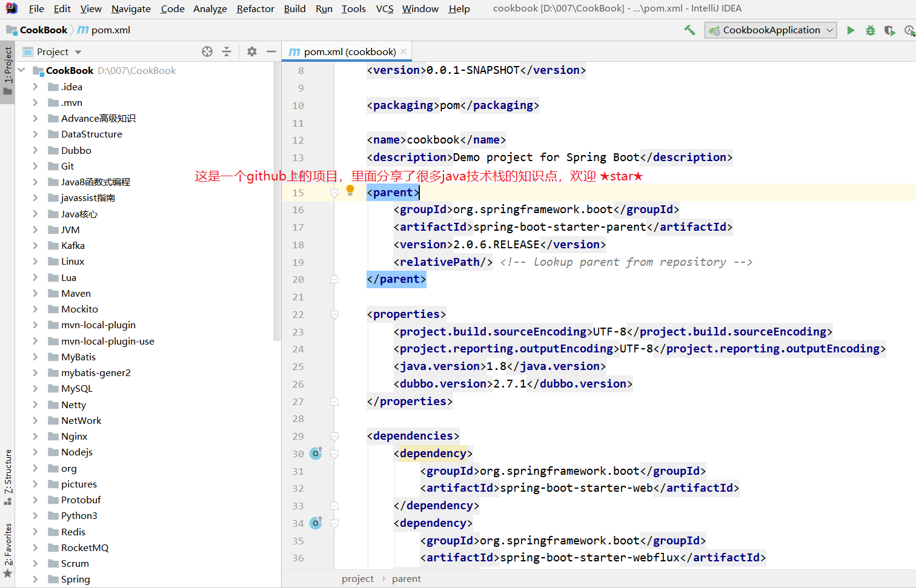Expand the Kafka folder
Image resolution: width=916 pixels, height=588 pixels.
click(35, 245)
